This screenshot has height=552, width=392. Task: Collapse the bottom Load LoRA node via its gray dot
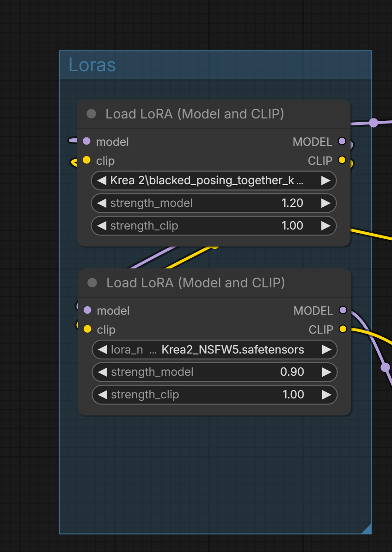pyautogui.click(x=92, y=283)
